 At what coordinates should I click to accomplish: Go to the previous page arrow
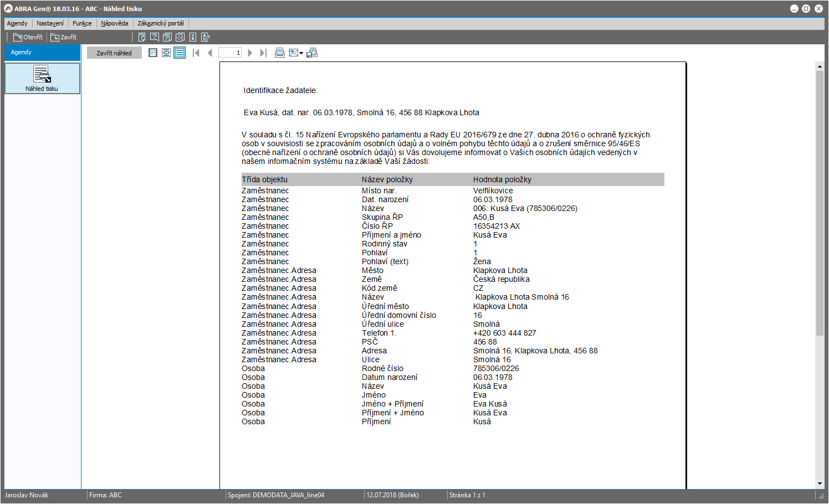[209, 53]
